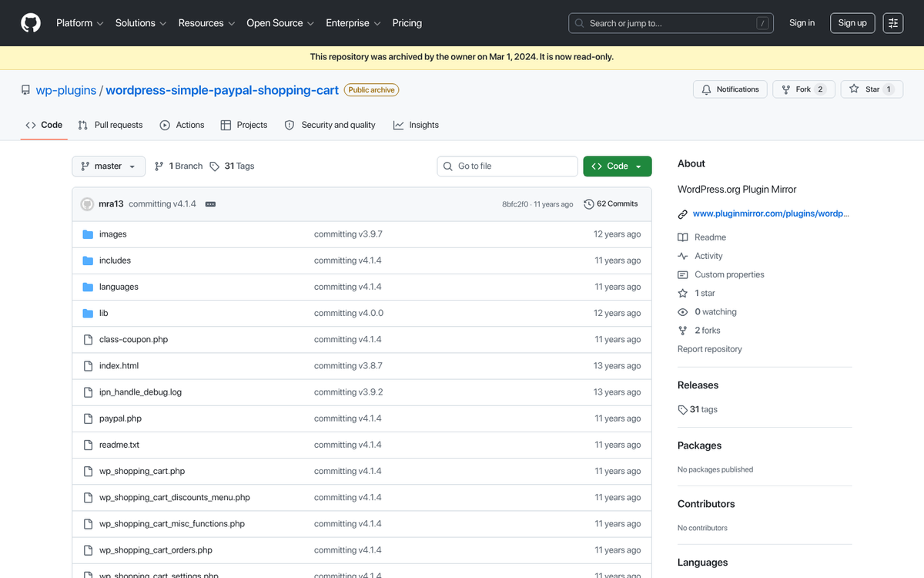The width and height of the screenshot is (924, 578).
Task: Open the master branch selector
Action: coord(108,166)
